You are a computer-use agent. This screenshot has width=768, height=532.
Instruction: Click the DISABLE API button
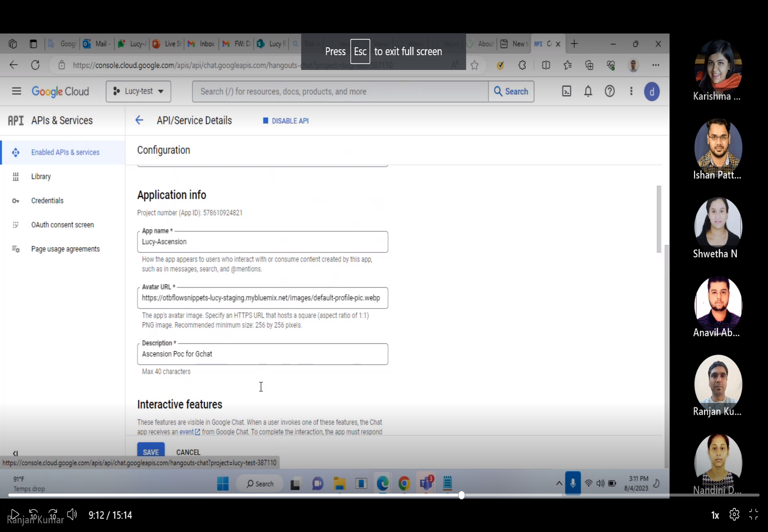tap(286, 121)
